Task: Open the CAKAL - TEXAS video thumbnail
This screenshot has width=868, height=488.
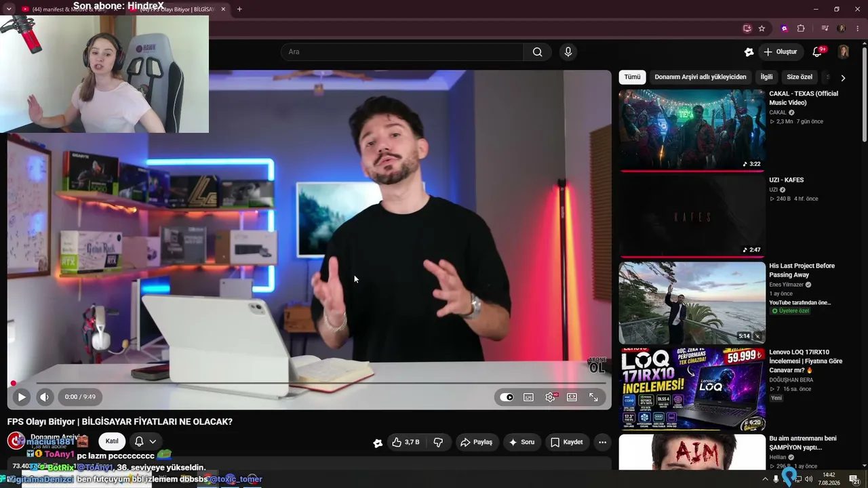Action: pyautogui.click(x=692, y=130)
